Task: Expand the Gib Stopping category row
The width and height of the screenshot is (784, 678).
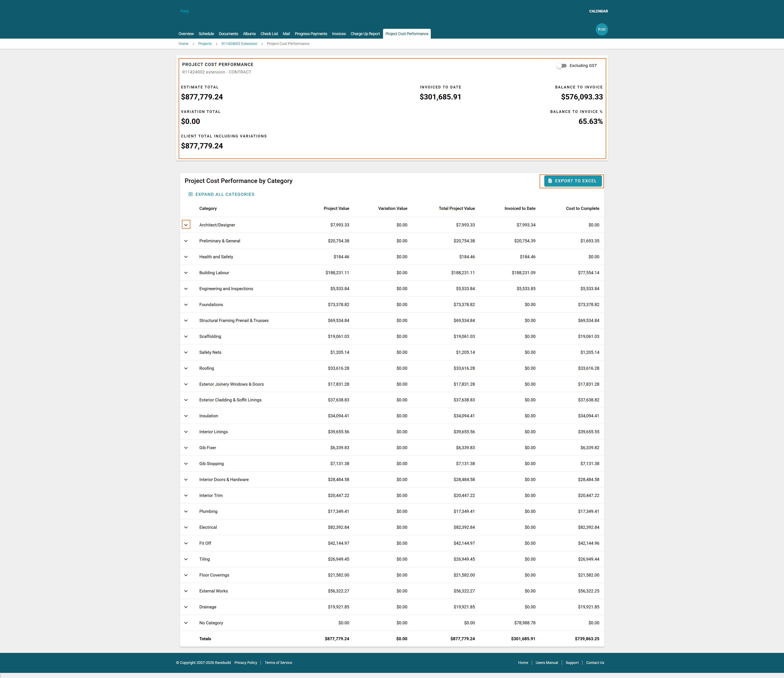Action: click(x=186, y=463)
